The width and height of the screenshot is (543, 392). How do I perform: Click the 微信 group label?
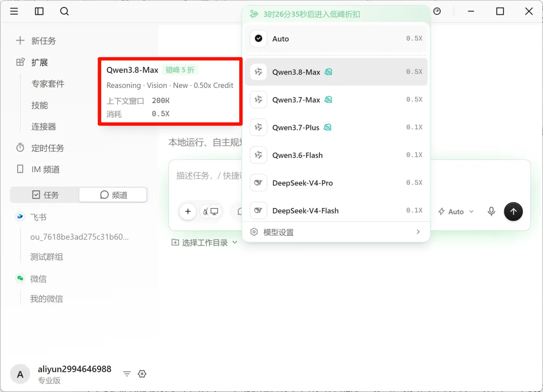pyautogui.click(x=38, y=279)
